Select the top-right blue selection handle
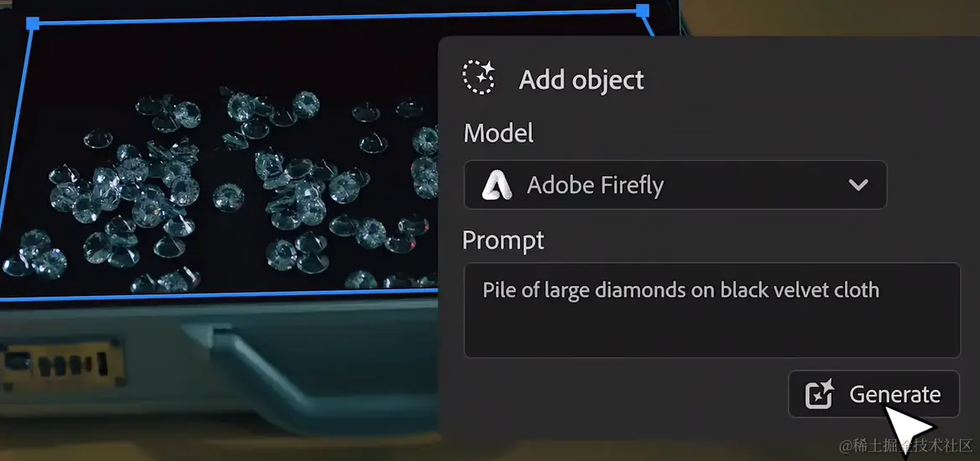This screenshot has height=461, width=980. point(643,11)
